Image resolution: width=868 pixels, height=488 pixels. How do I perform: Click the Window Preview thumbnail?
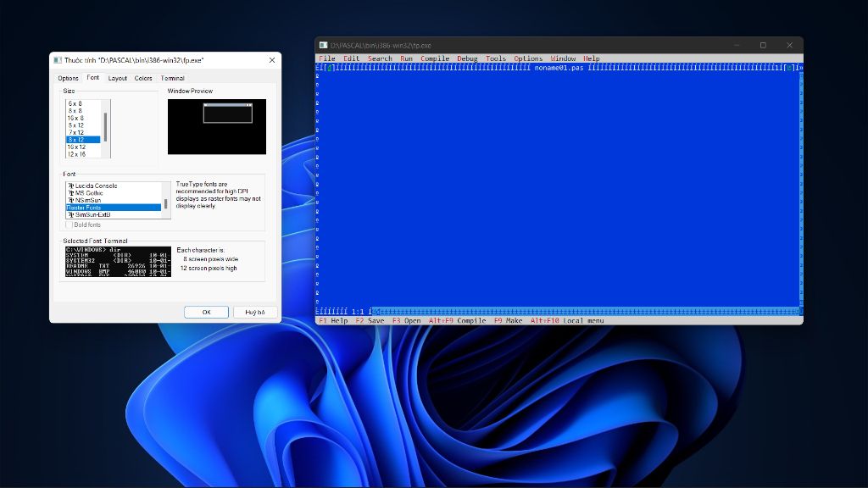pos(217,127)
